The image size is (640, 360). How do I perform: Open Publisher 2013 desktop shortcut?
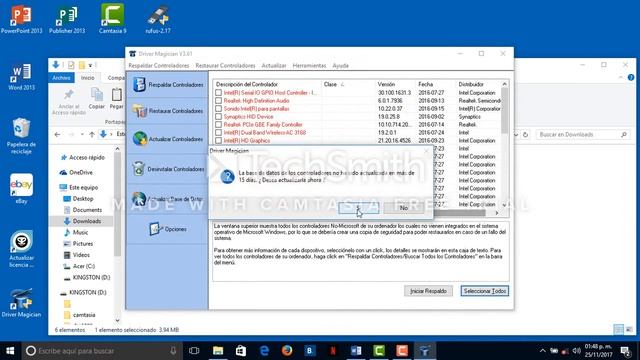point(67,19)
